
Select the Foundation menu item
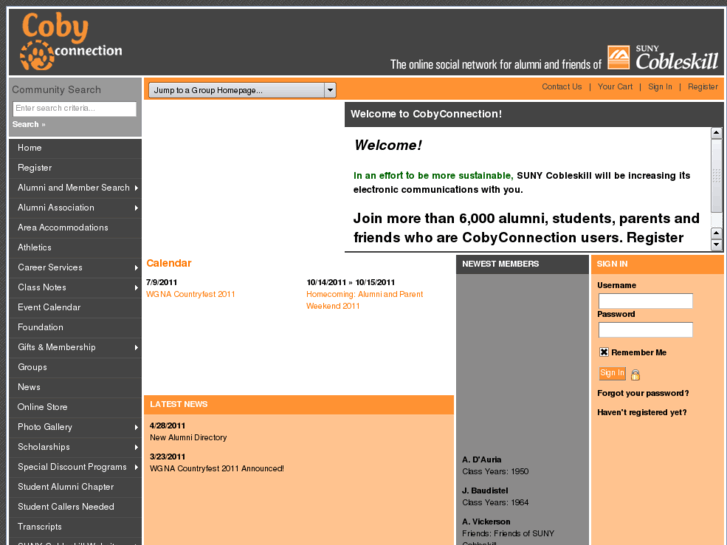(75, 327)
